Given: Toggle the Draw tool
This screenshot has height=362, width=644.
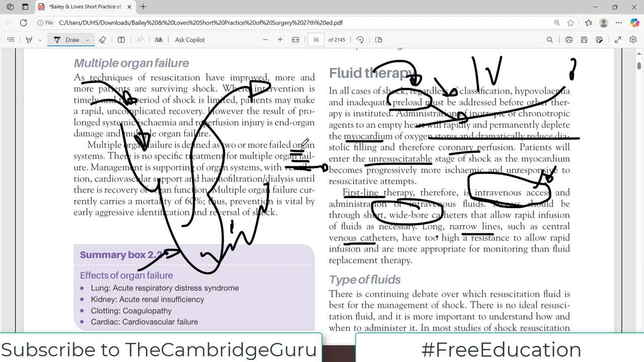Looking at the screenshot, I should pyautogui.click(x=66, y=40).
